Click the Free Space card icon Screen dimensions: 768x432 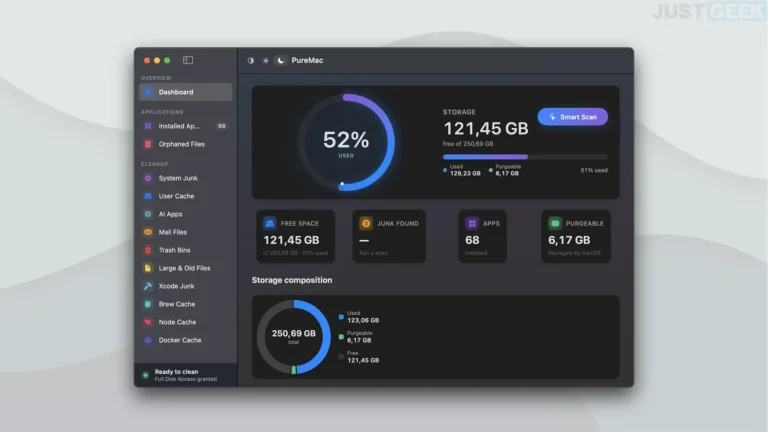point(269,223)
